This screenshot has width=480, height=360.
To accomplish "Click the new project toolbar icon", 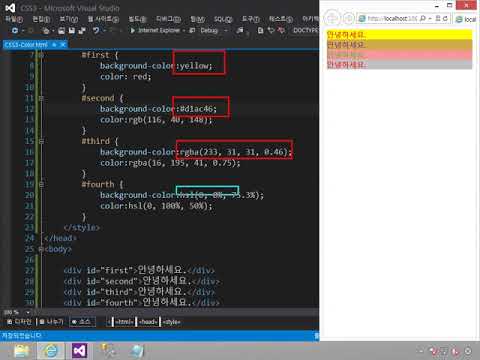I will (x=46, y=30).
